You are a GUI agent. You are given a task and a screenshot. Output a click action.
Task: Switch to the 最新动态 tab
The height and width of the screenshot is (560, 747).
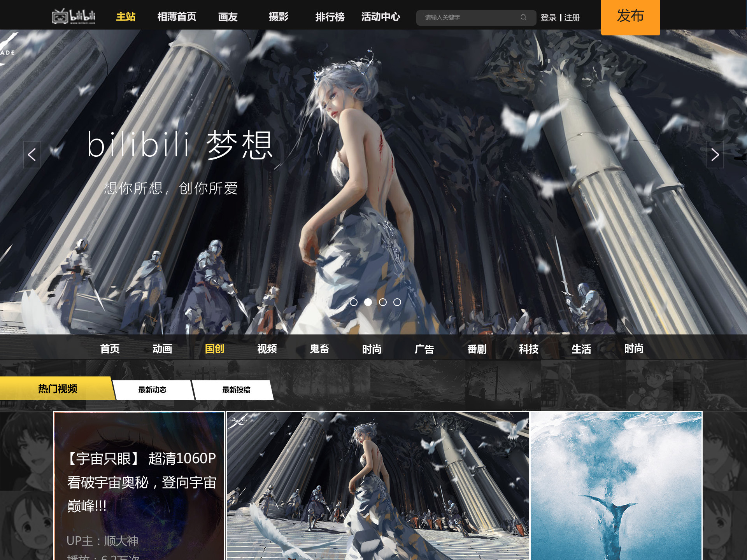(x=153, y=390)
